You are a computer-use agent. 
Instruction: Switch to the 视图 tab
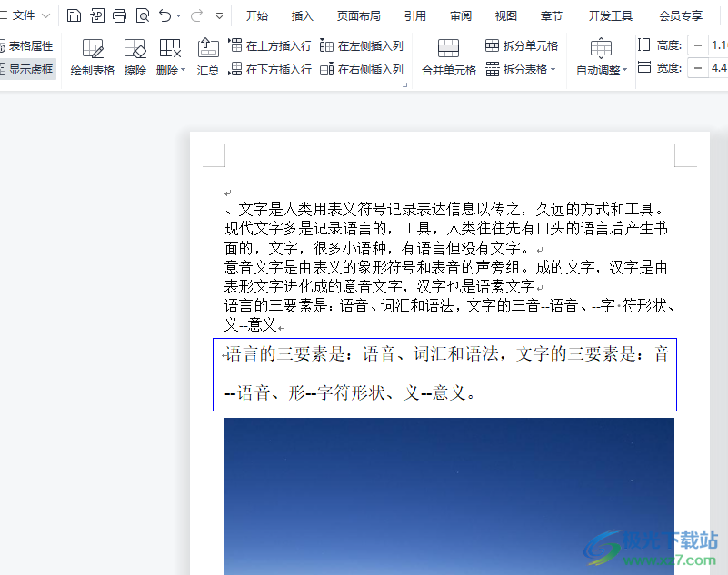click(506, 16)
